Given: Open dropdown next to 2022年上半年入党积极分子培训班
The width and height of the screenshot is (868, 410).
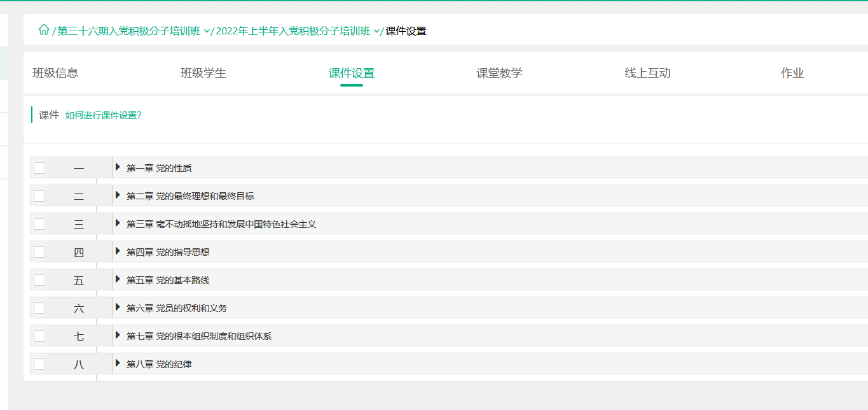Looking at the screenshot, I should coord(376,31).
